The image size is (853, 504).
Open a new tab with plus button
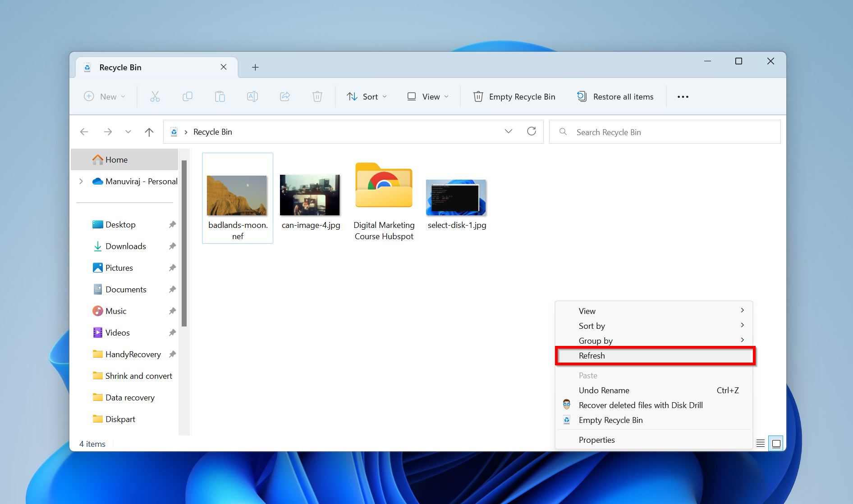pyautogui.click(x=255, y=67)
